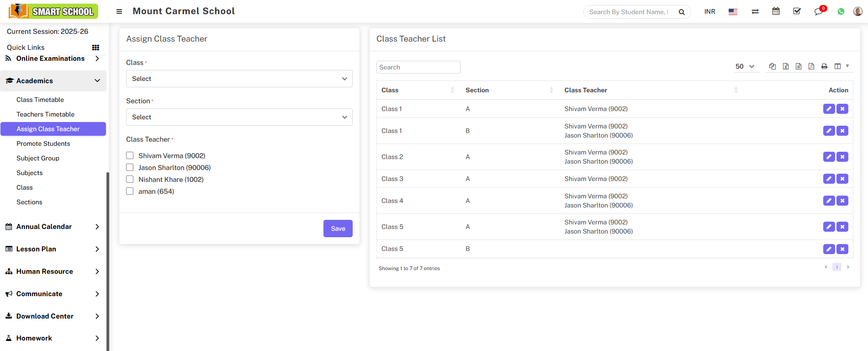868x351 pixels.
Task: Open Class menu item under Academics
Action: click(x=25, y=187)
